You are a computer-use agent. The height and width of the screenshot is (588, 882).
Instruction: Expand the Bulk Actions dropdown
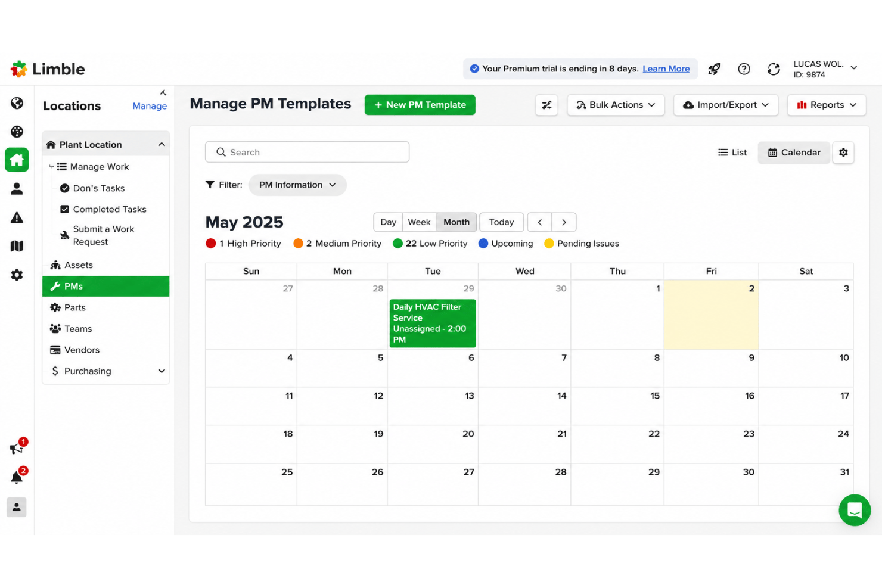(616, 105)
